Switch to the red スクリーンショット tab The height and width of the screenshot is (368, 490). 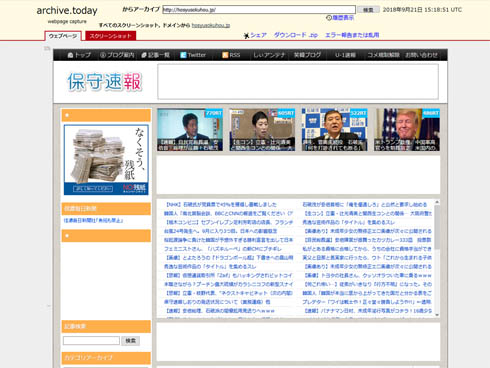111,36
